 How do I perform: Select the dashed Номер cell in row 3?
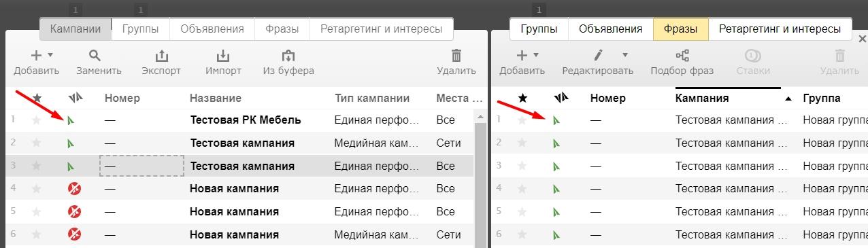coord(141,166)
